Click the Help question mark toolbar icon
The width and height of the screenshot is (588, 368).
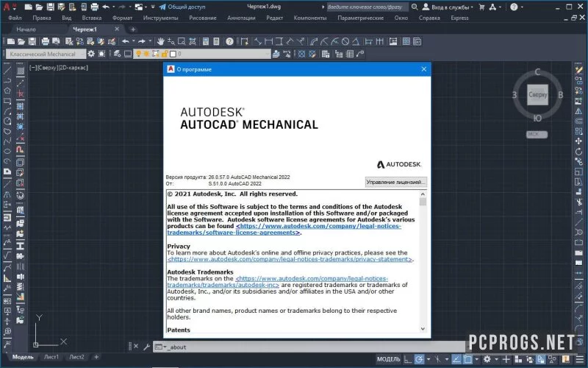229,41
